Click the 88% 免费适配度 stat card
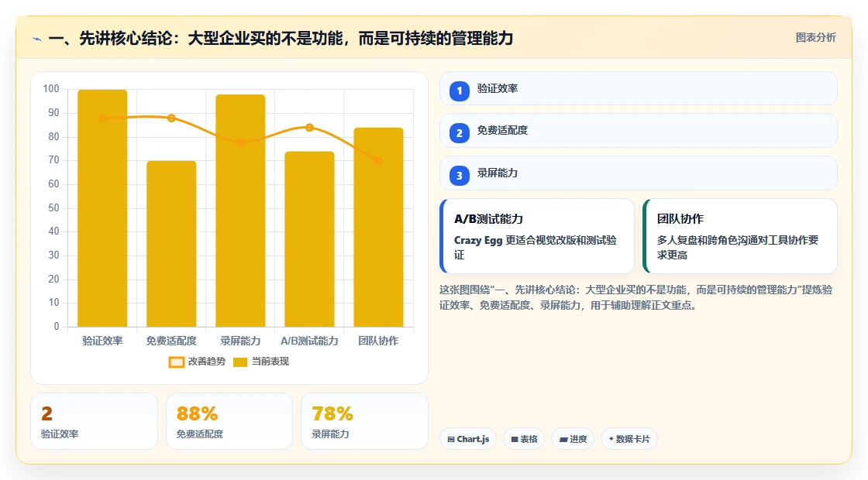 tap(229, 421)
